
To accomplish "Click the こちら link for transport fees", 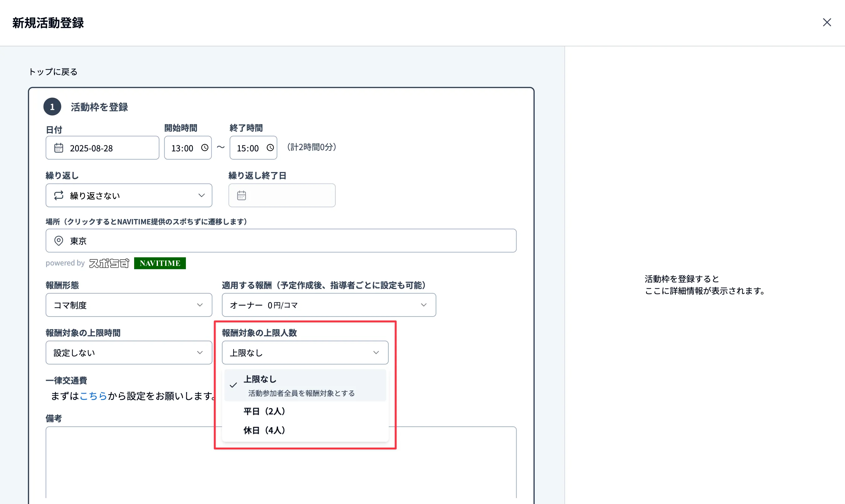I will click(x=94, y=396).
